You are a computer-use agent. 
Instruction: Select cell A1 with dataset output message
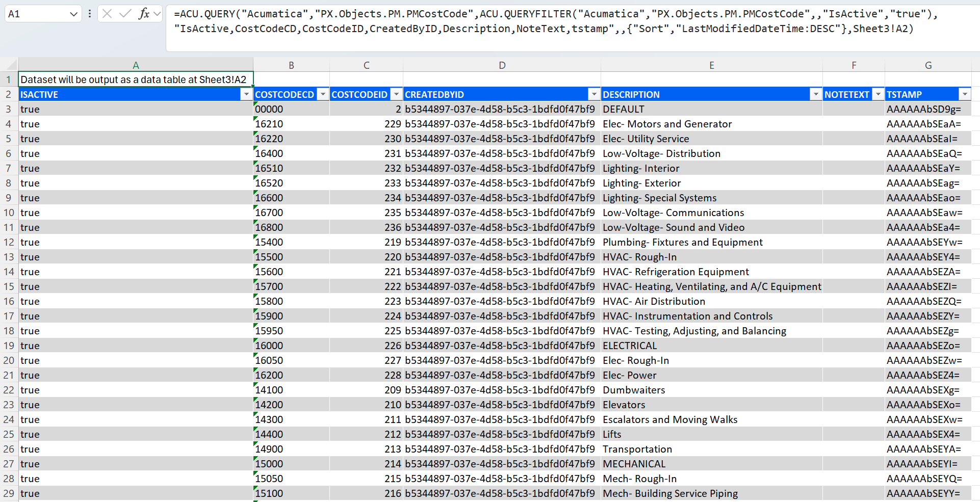click(x=135, y=80)
